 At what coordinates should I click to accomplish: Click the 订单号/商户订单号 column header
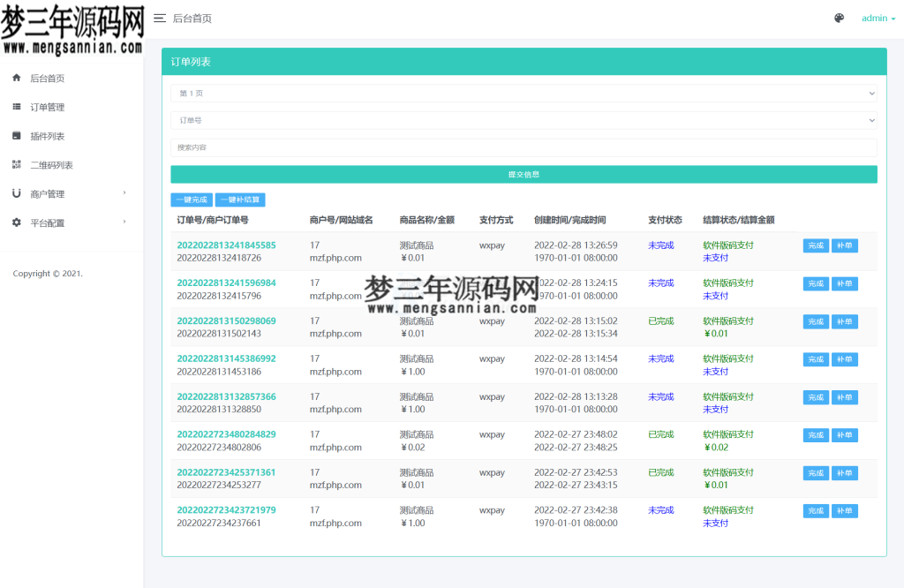[213, 220]
